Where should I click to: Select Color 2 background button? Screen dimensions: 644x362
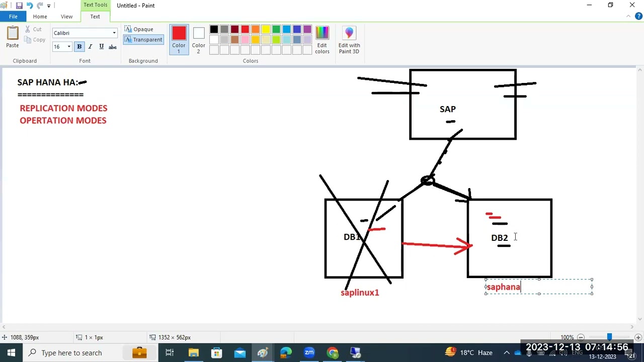(198, 39)
